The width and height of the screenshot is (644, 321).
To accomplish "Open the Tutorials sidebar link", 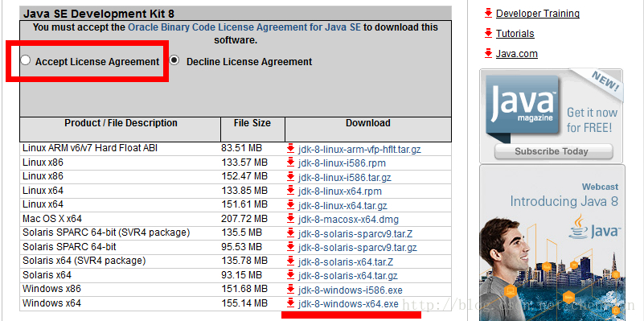I will coord(515,33).
